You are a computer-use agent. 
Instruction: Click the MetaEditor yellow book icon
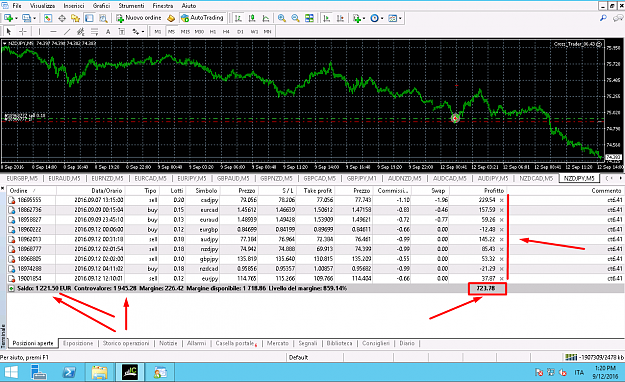[171, 18]
